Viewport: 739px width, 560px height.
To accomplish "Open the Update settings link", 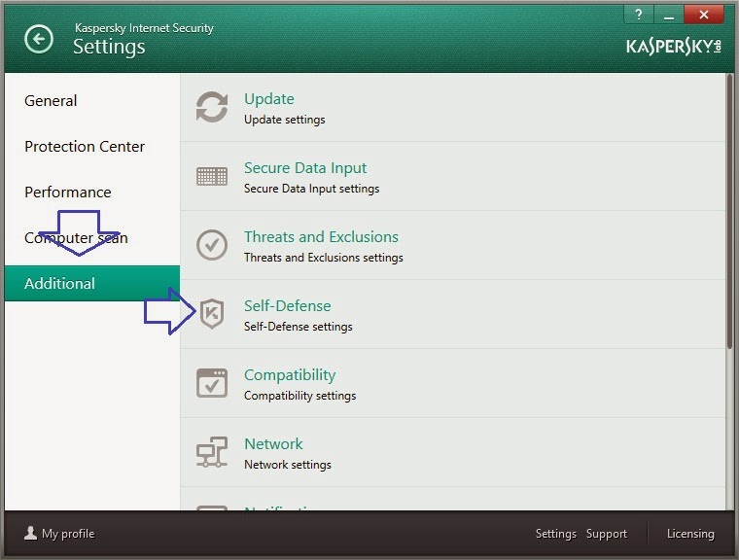I will tap(269, 99).
